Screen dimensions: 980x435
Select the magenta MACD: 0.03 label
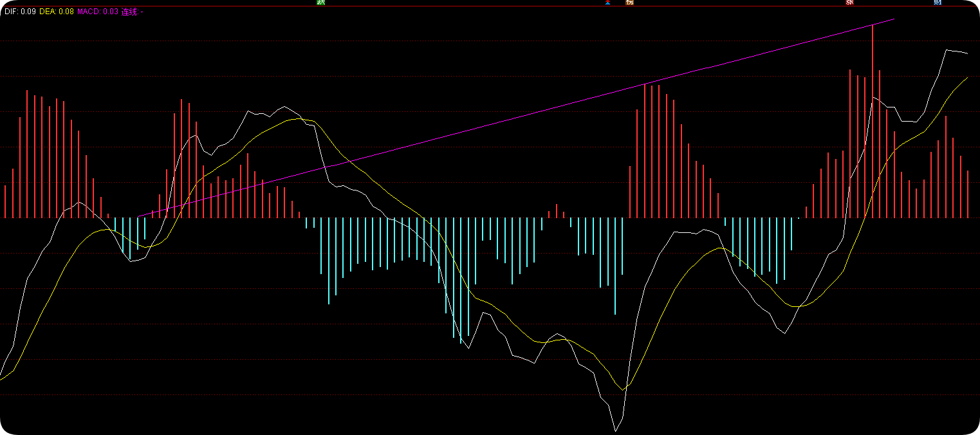point(98,12)
